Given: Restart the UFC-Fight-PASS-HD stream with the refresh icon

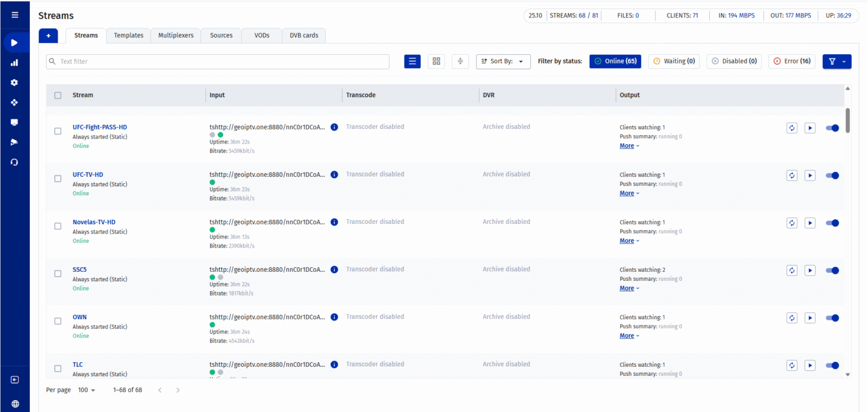Looking at the screenshot, I should (792, 128).
